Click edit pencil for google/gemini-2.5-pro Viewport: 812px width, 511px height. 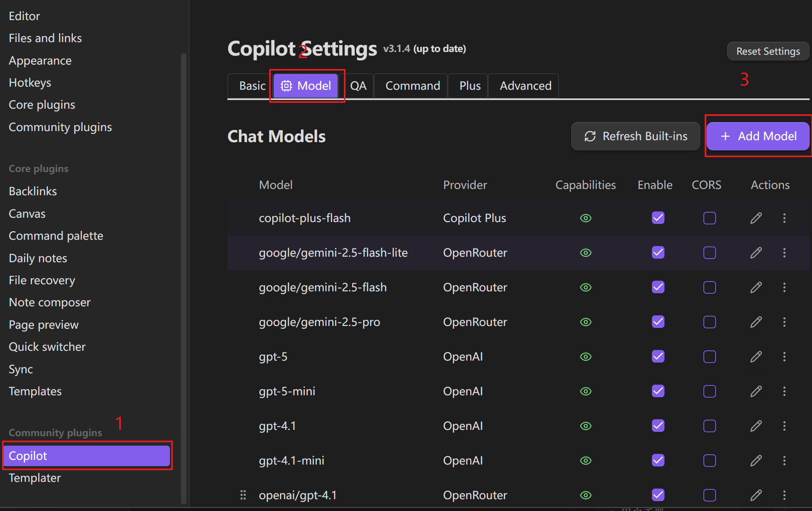pos(756,322)
